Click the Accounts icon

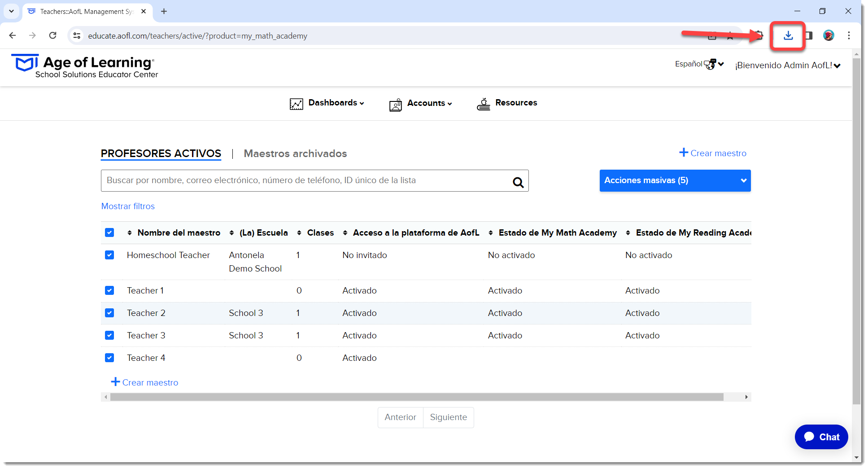396,105
